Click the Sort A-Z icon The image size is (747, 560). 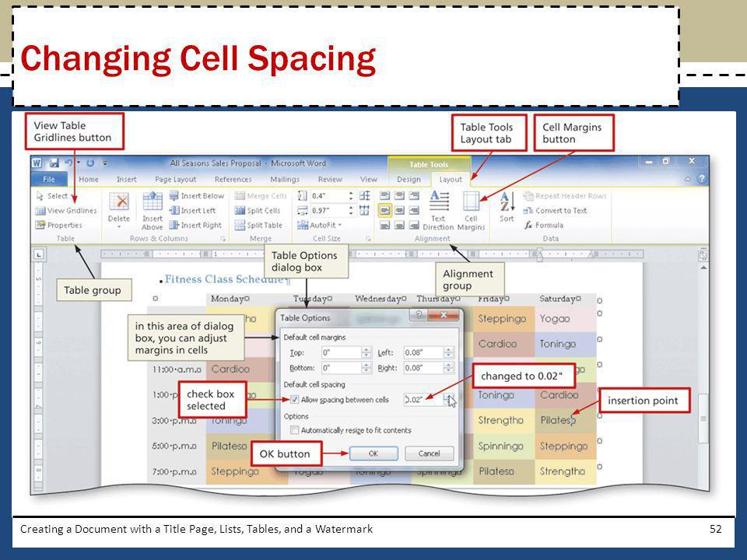pos(507,202)
